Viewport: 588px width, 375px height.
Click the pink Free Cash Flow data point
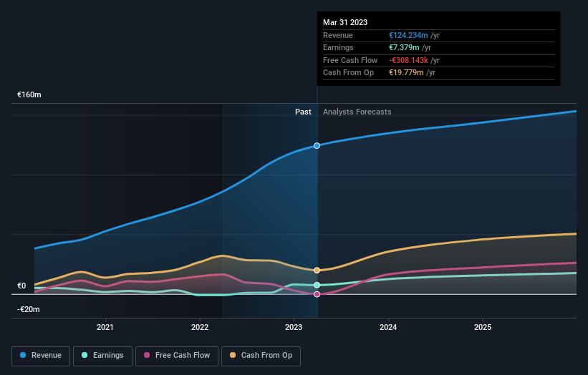(x=317, y=294)
